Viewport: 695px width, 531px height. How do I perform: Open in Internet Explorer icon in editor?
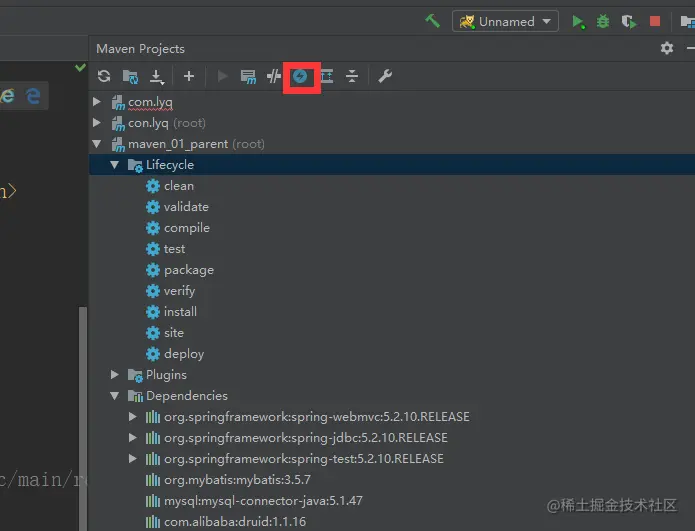[x=7, y=95]
